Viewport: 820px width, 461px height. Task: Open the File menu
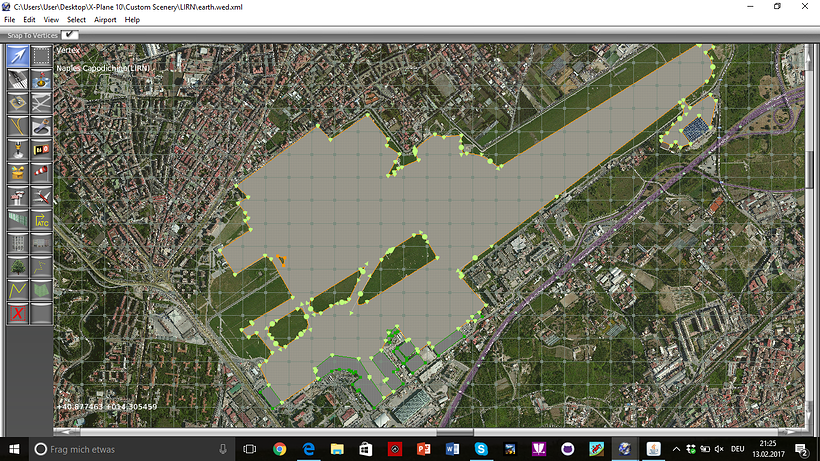[x=9, y=20]
